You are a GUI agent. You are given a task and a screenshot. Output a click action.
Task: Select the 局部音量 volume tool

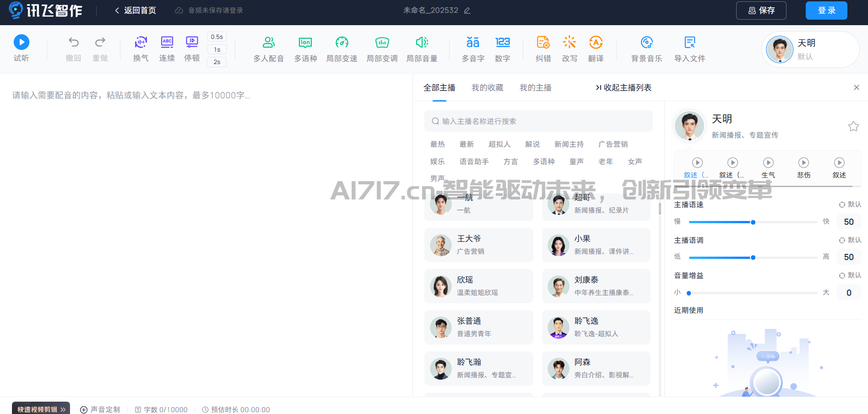[422, 49]
